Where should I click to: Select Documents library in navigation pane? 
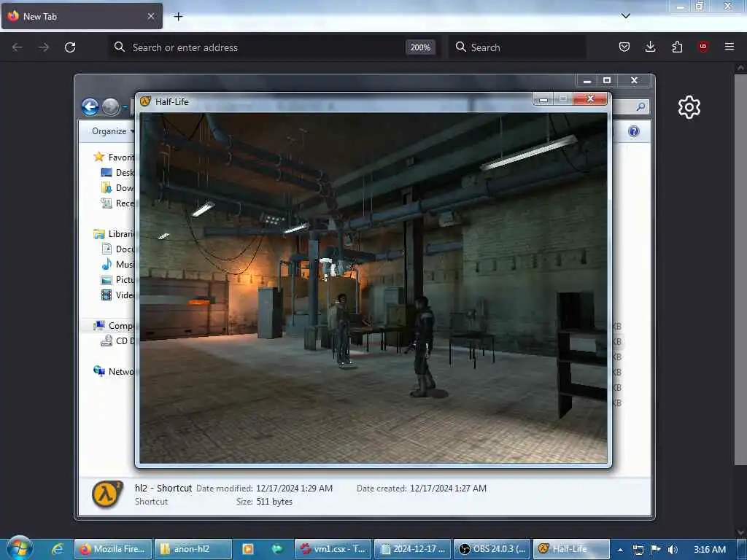119,249
